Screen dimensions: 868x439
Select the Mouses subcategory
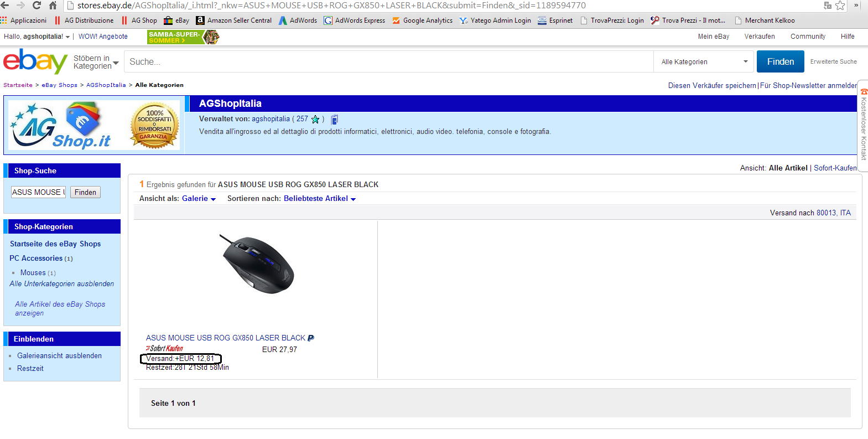(x=33, y=273)
